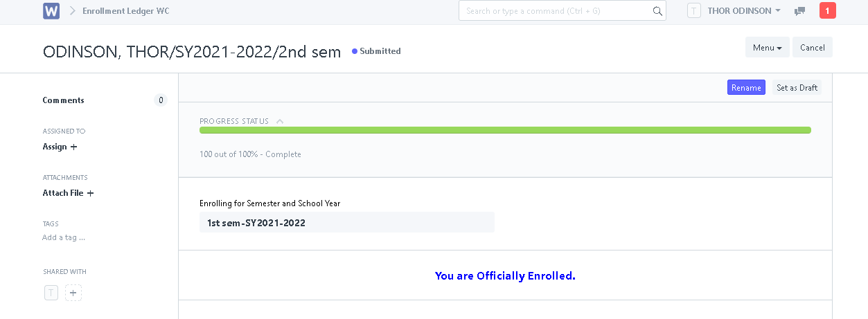This screenshot has height=319, width=868.
Task: Click the green progress bar
Action: click(505, 130)
